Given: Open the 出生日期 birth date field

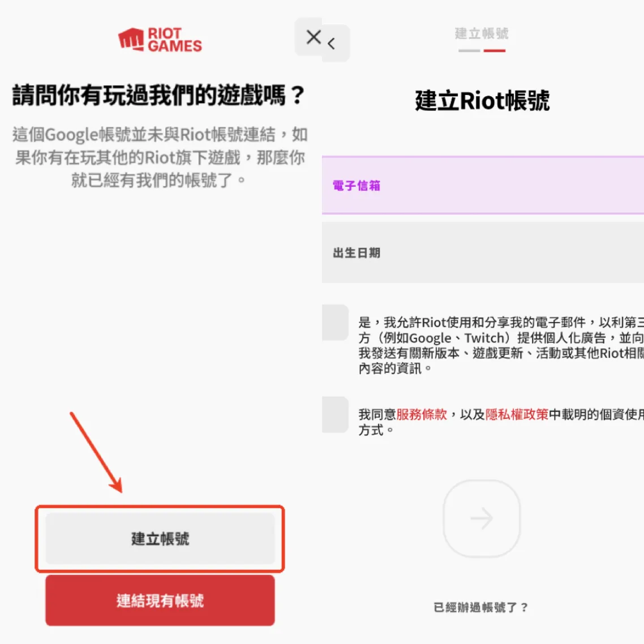Looking at the screenshot, I should pos(483,252).
